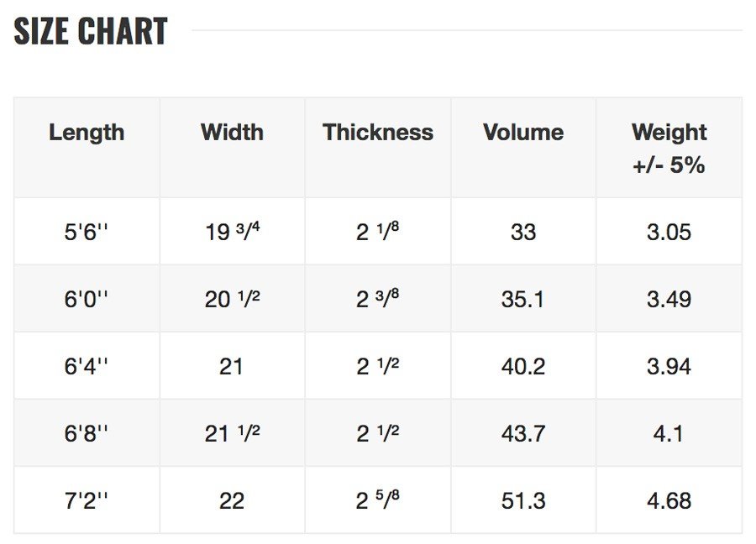Image resolution: width=756 pixels, height=544 pixels.
Task: Select the 2 3/8 thickness value
Action: pyautogui.click(x=378, y=299)
